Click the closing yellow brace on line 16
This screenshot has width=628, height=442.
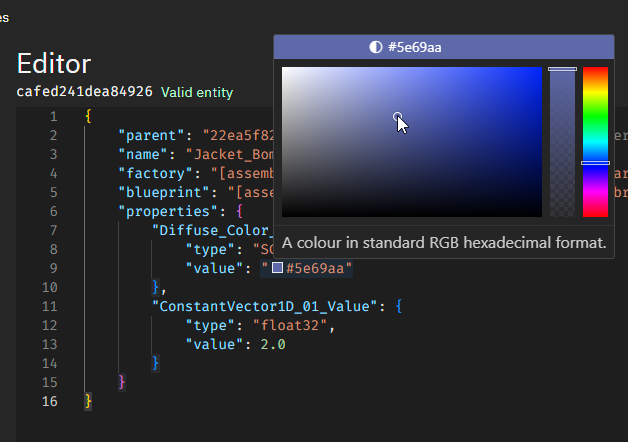(88, 402)
